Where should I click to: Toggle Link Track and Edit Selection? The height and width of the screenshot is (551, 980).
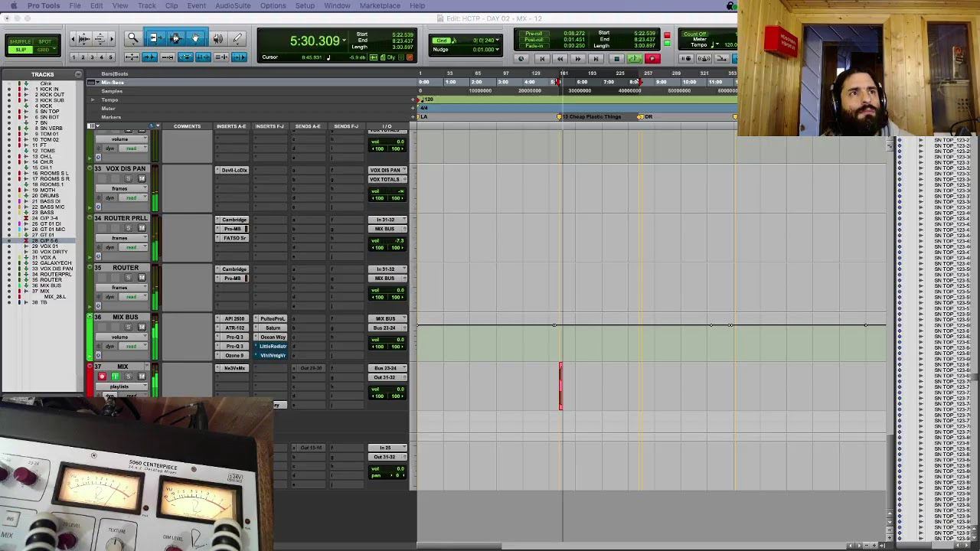click(x=222, y=57)
